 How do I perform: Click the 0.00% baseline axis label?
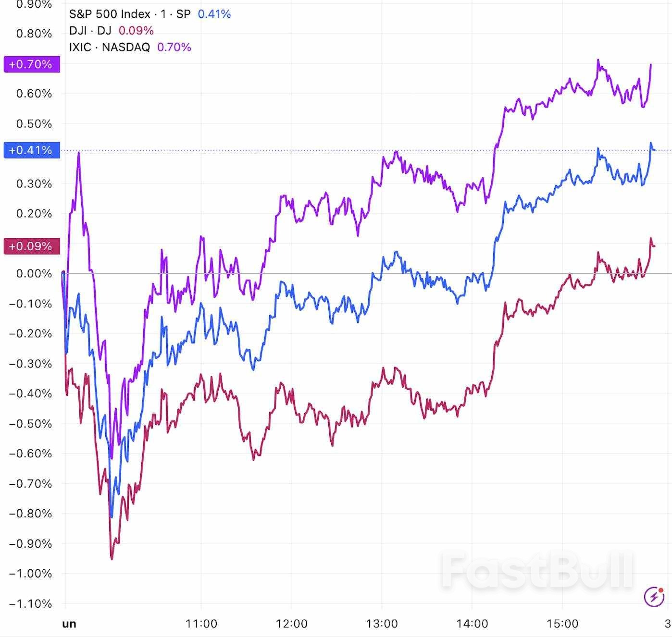pos(34,274)
